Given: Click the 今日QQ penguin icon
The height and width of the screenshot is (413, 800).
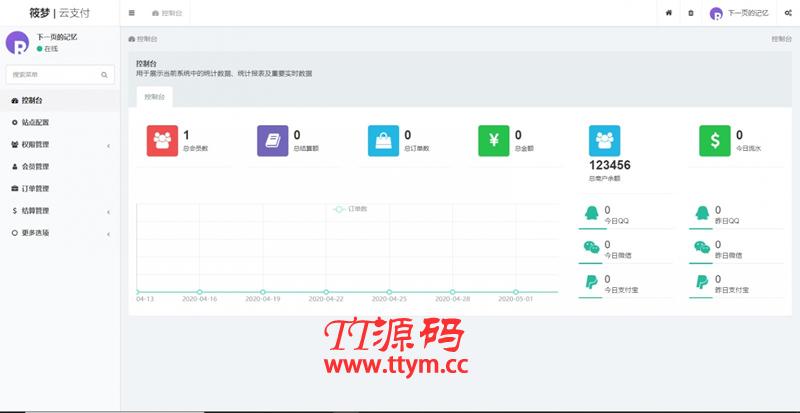Looking at the screenshot, I should point(591,213).
